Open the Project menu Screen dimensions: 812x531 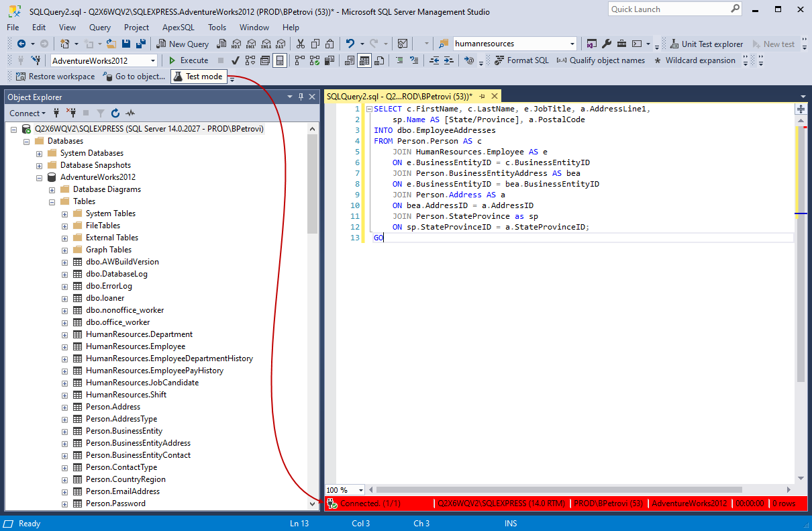(x=136, y=28)
